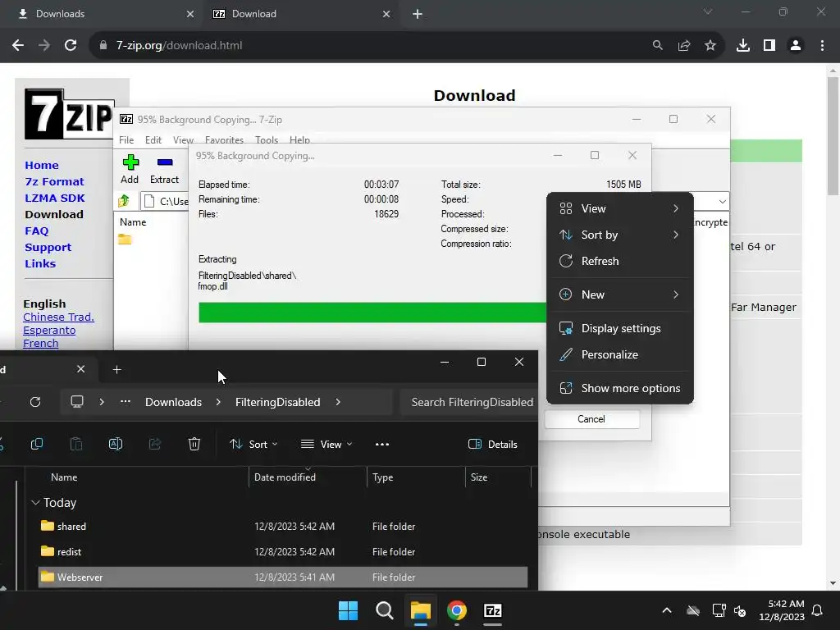Open 7-Zip from the taskbar
Image resolution: width=840 pixels, height=630 pixels.
click(493, 610)
